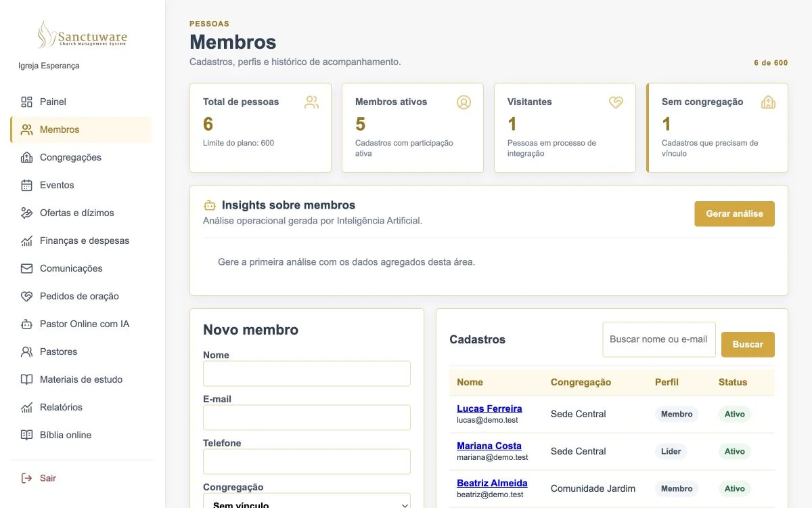This screenshot has width=812, height=508.
Task: Click the Ofertas e dízimos hand-heart icon
Action: coord(26,213)
